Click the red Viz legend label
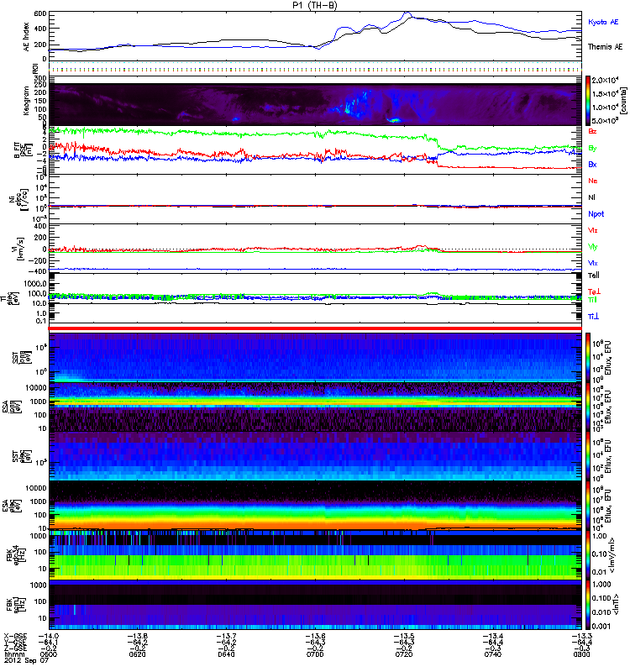The width and height of the screenshot is (630, 672). 593,230
